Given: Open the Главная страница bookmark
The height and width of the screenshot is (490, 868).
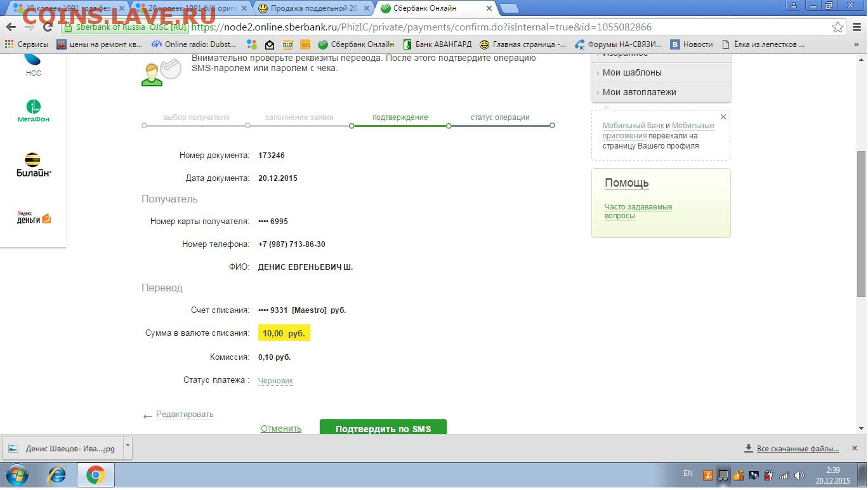Looking at the screenshot, I should tap(523, 44).
